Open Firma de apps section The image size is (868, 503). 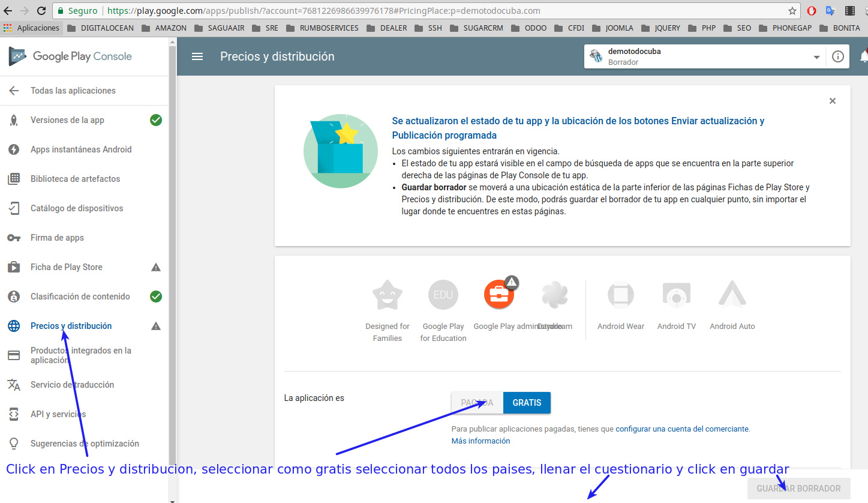coord(57,238)
